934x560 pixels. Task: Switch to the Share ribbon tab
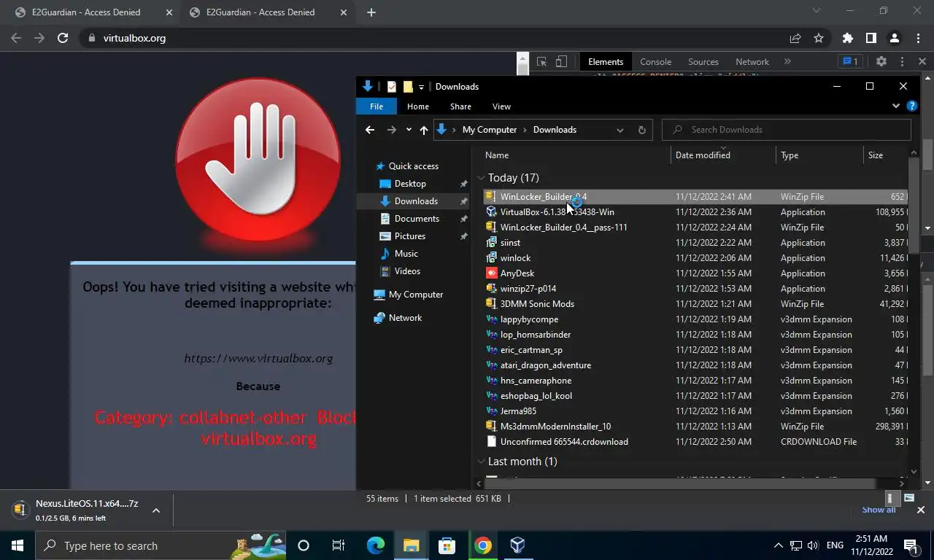[x=460, y=106]
